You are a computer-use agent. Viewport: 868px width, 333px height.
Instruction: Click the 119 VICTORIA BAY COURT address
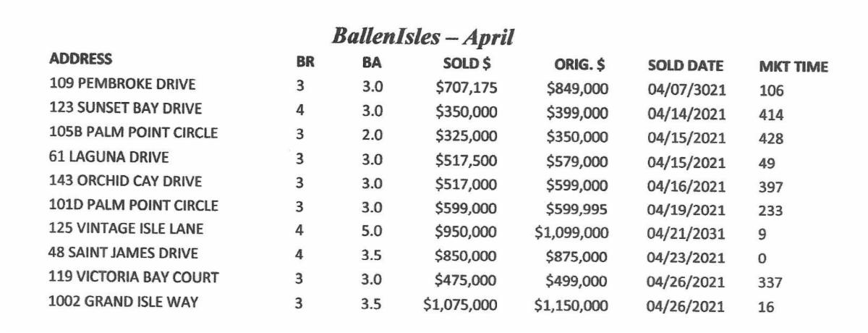pyautogui.click(x=132, y=278)
